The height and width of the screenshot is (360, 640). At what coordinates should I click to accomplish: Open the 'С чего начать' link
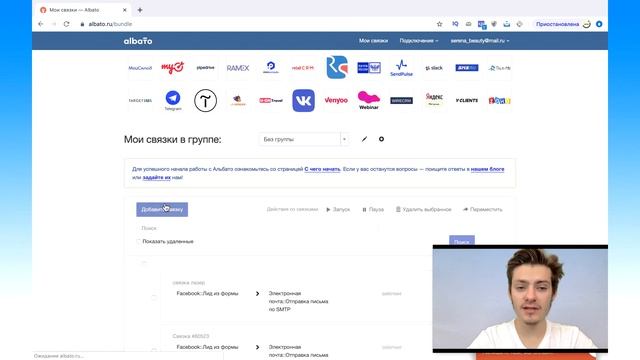click(322, 169)
